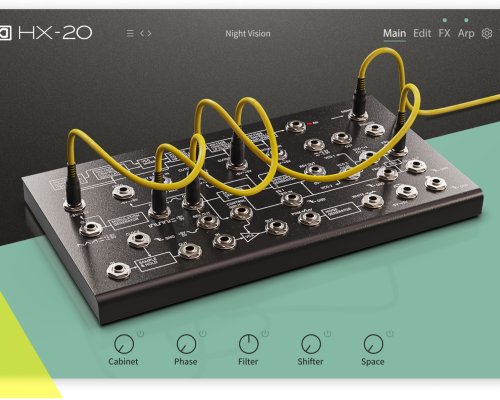Toggle the Cabinet power button

140,333
